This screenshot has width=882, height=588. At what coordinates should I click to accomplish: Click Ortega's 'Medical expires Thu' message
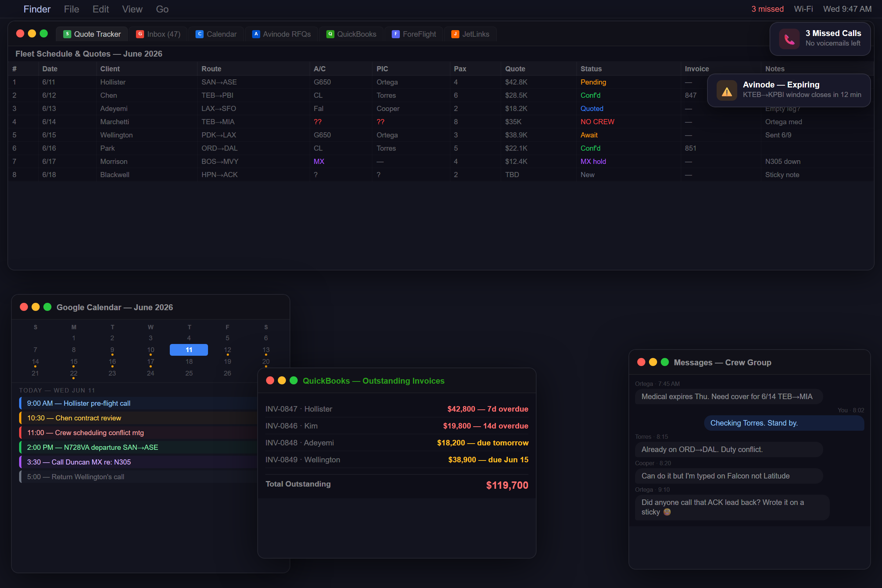click(729, 397)
